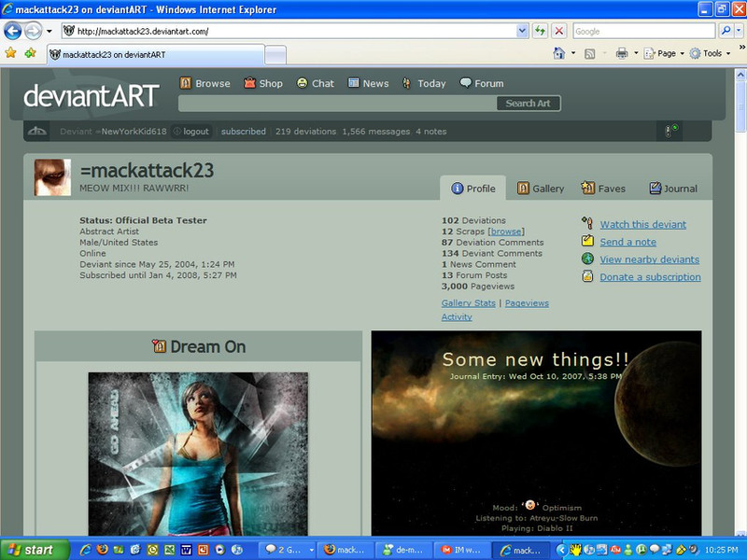Click the IE Forward arrow button

coord(33,32)
